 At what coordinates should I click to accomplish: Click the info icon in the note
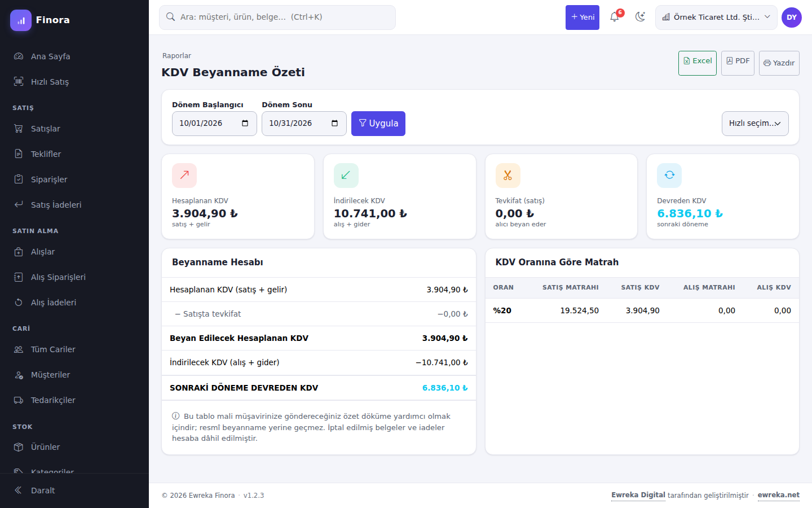[176, 416]
